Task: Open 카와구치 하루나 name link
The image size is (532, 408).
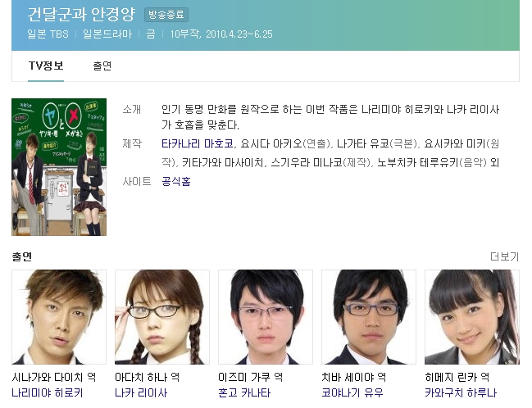Action: 461,392
